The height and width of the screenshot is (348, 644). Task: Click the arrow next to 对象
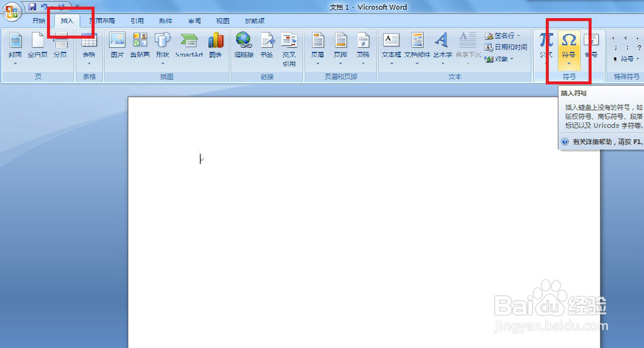tap(512, 59)
